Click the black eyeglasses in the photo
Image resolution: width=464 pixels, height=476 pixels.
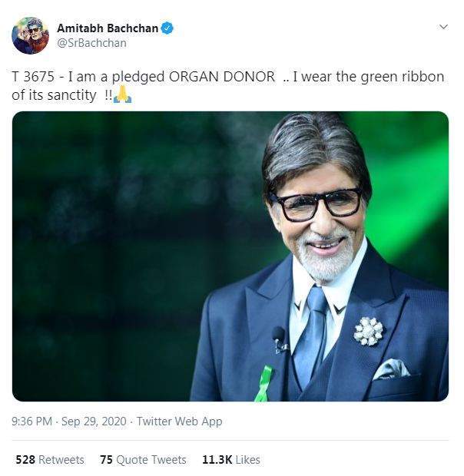pos(317,204)
